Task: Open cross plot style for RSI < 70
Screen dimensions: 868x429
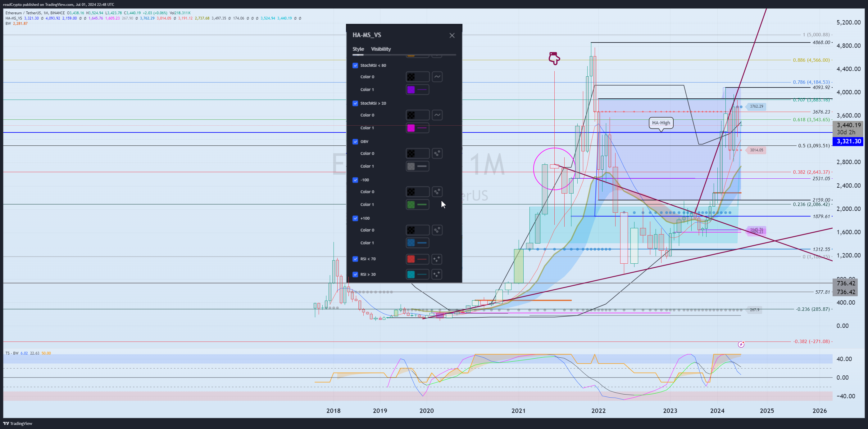Action: pos(437,259)
